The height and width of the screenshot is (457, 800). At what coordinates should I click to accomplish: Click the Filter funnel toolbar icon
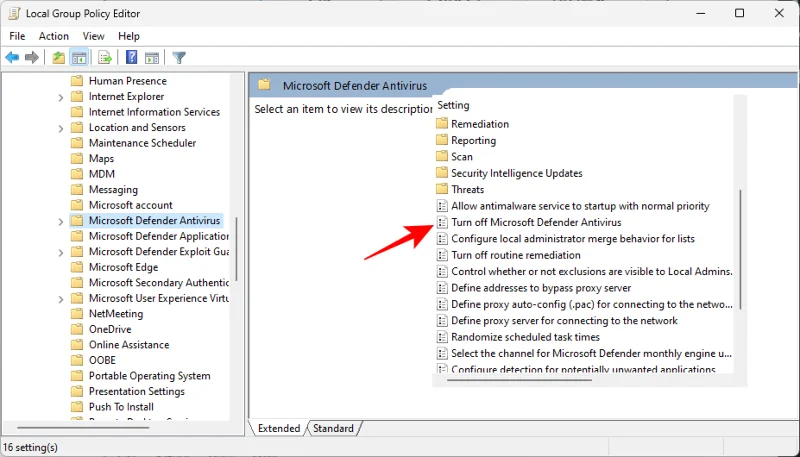(x=179, y=58)
